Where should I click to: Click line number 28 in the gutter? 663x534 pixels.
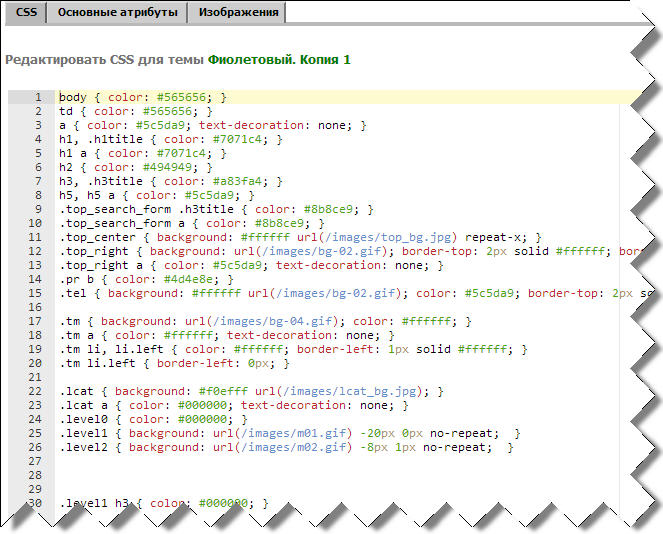point(35,475)
